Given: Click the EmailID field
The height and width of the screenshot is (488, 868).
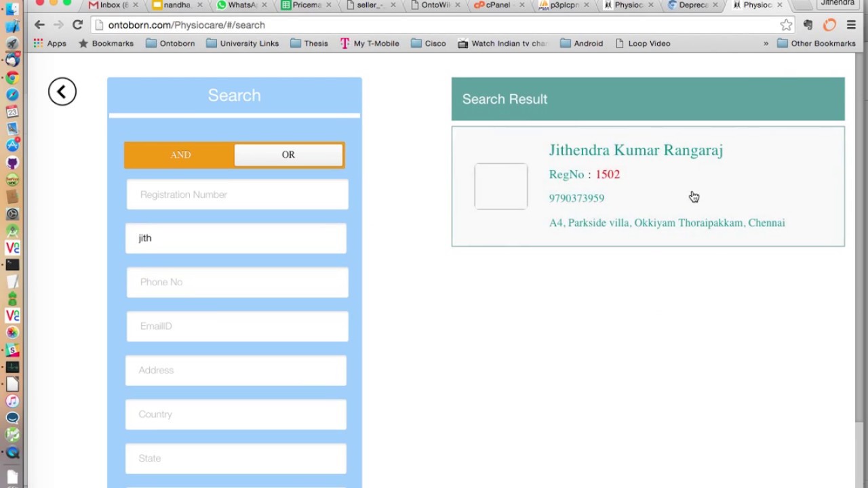Looking at the screenshot, I should click(237, 326).
